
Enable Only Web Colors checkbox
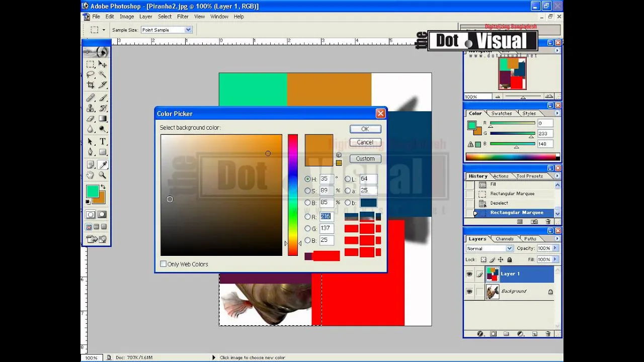point(164,264)
